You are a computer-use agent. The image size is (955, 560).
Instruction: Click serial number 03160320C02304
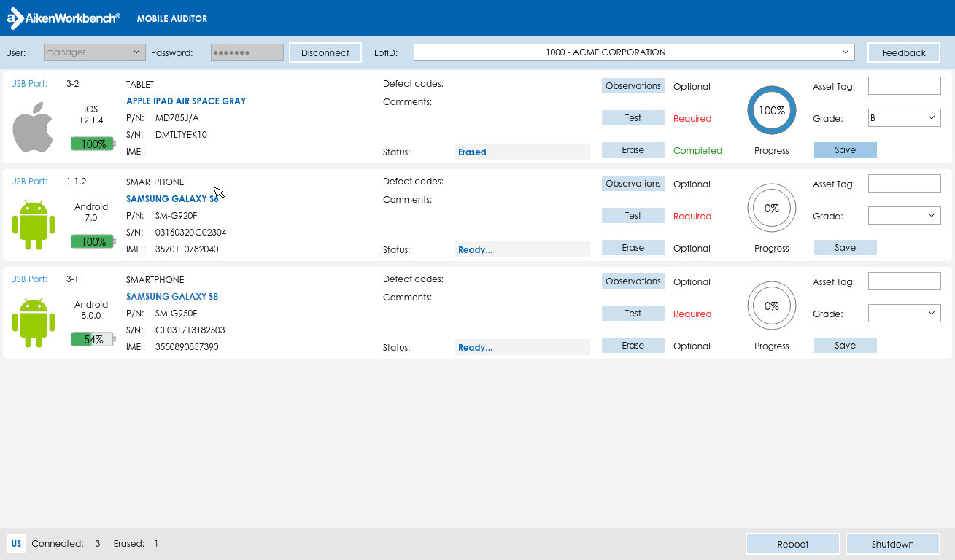(191, 233)
